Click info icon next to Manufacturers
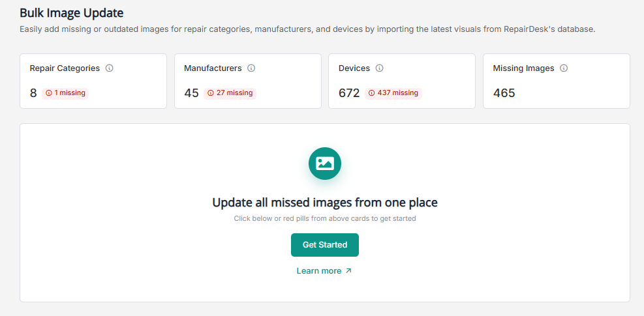644x316 pixels. tap(251, 68)
